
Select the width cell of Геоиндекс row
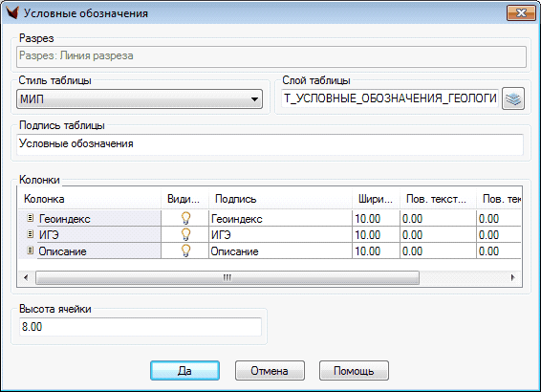(376, 218)
